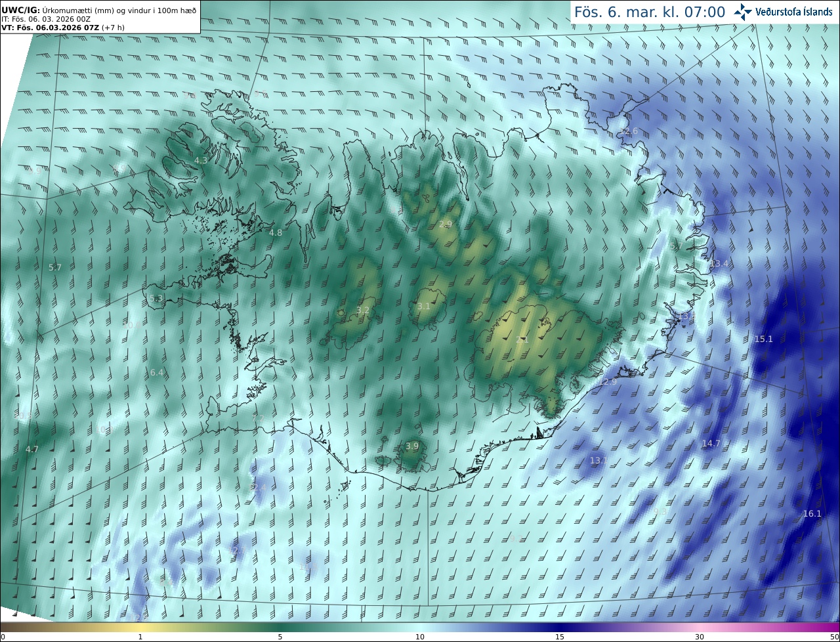Image resolution: width=840 pixels, height=642 pixels.
Task: Click the 4.3 value over the Westfjords
Action: coord(201,161)
